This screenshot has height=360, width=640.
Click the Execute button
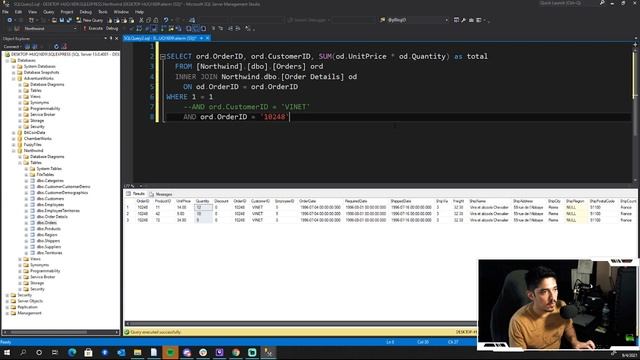coord(93,29)
